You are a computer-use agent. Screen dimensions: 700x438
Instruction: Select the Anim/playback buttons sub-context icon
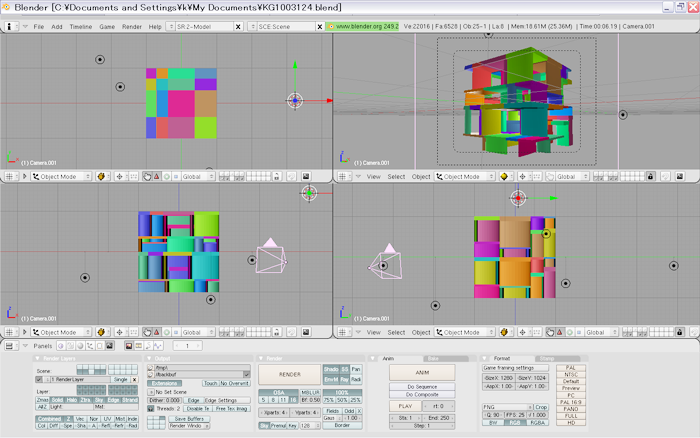coord(148,346)
